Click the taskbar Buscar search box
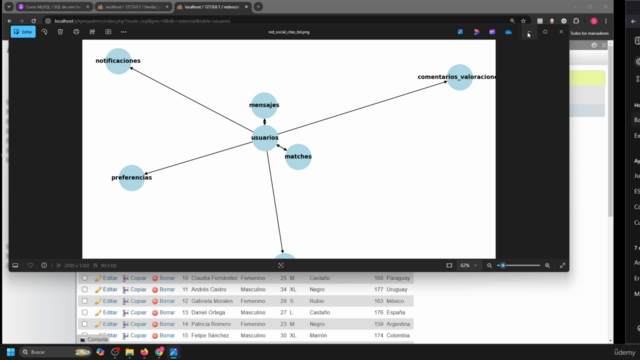This screenshot has height=360, width=640. (55, 352)
